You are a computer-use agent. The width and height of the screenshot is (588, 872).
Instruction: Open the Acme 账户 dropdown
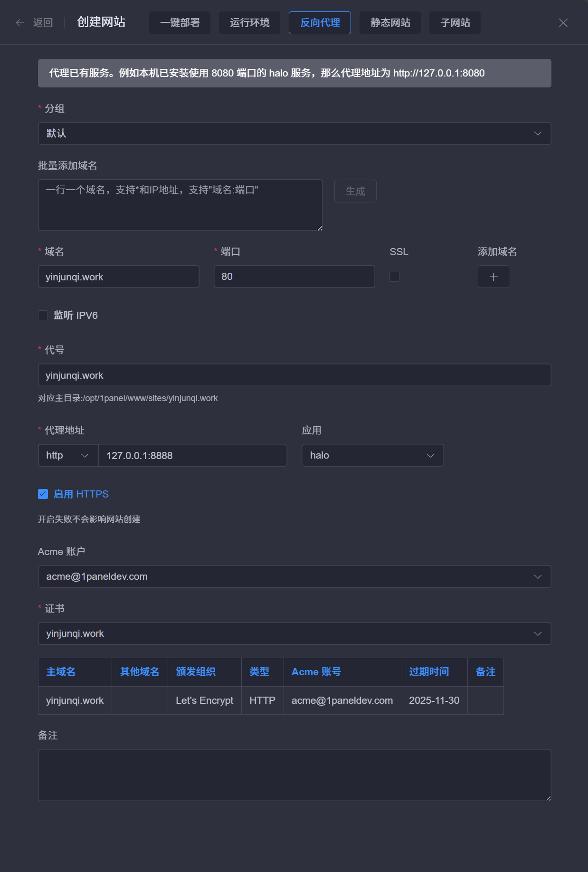coord(294,576)
